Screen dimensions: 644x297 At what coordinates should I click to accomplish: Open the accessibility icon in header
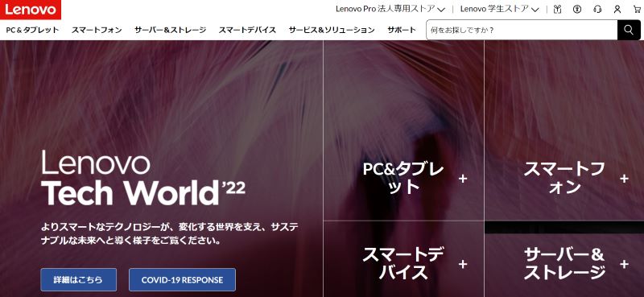[577, 9]
